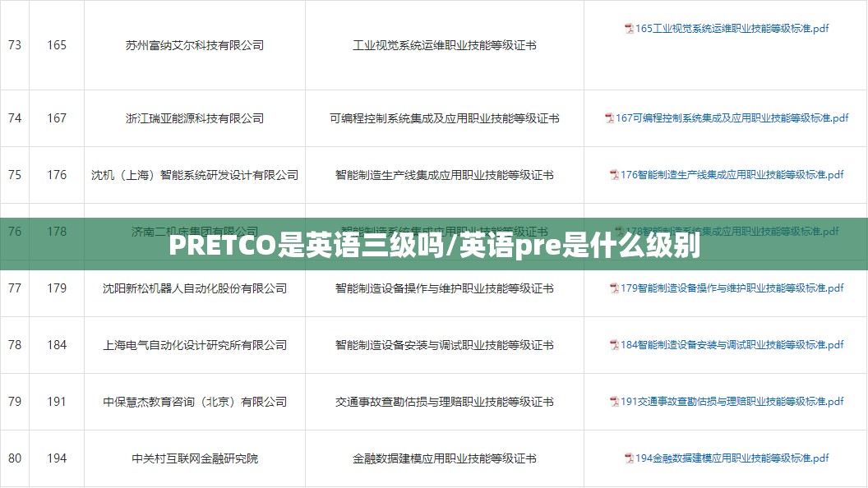Click the PDF icon before 165工业视觉系统运维 file
Screen dimensions: 868x488
(x=630, y=28)
